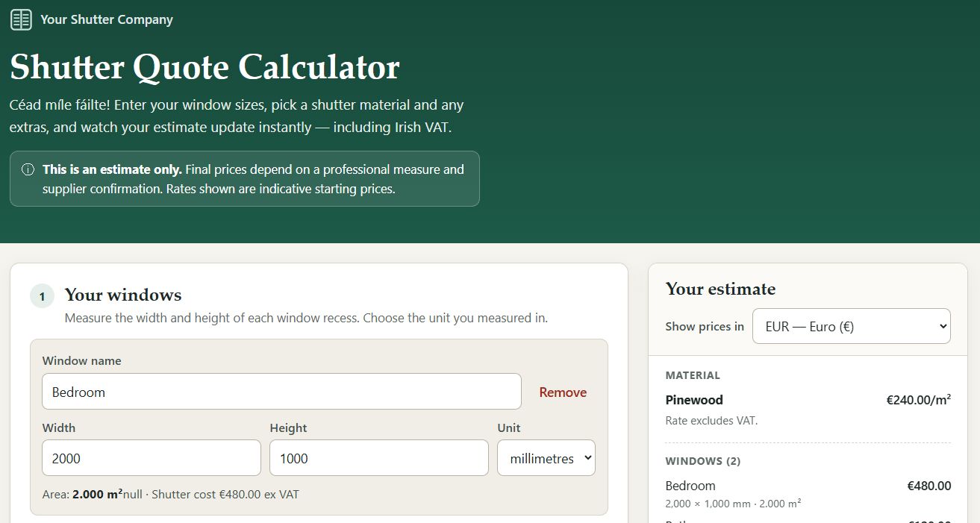980x523 pixels.
Task: Click the Shutter Quote Calculator heading
Action: coord(205,67)
